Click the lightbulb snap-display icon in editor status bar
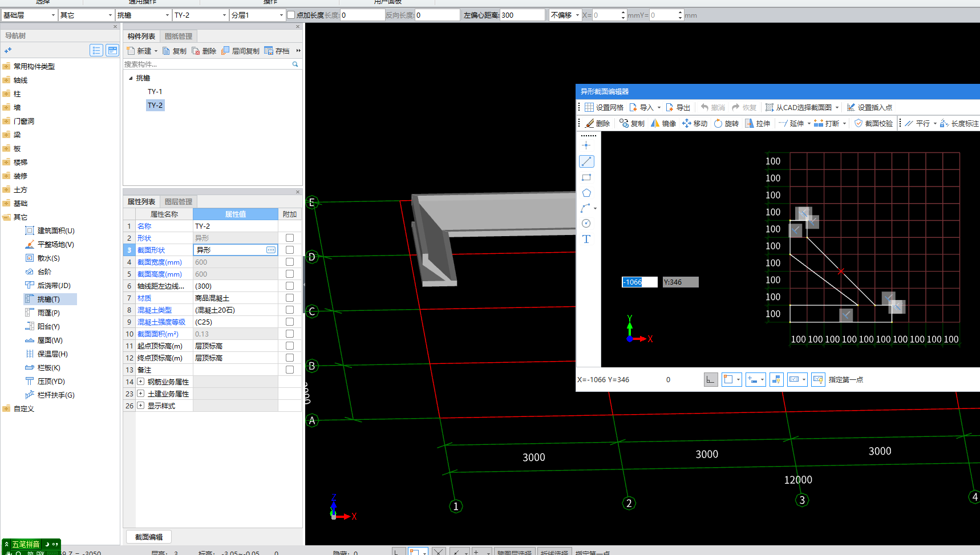 pos(776,379)
